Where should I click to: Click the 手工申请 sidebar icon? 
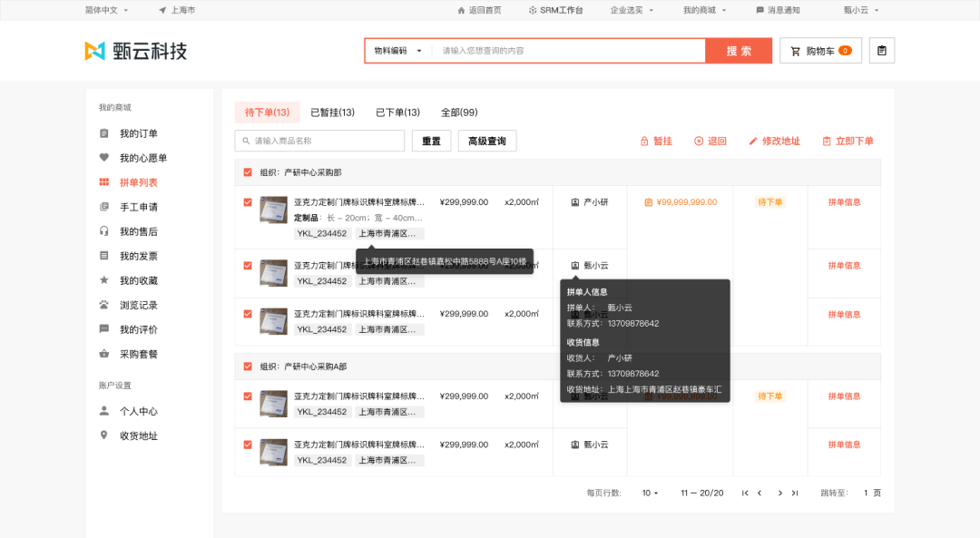click(x=103, y=207)
